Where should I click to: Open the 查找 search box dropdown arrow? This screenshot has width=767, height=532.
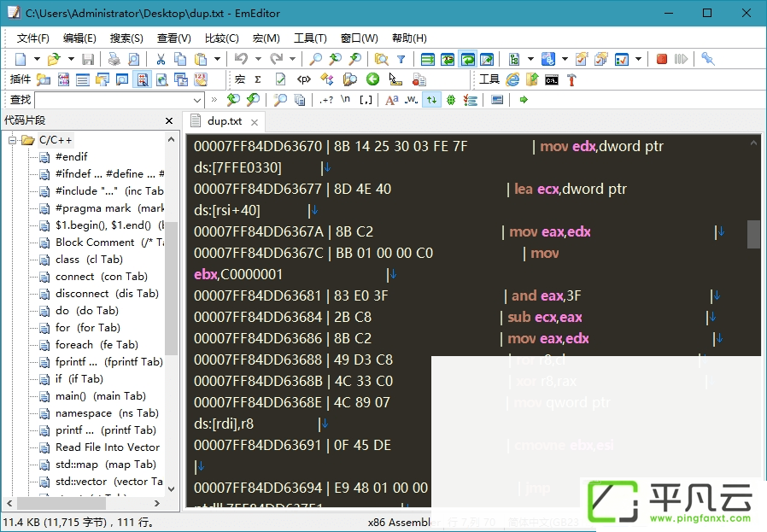197,100
